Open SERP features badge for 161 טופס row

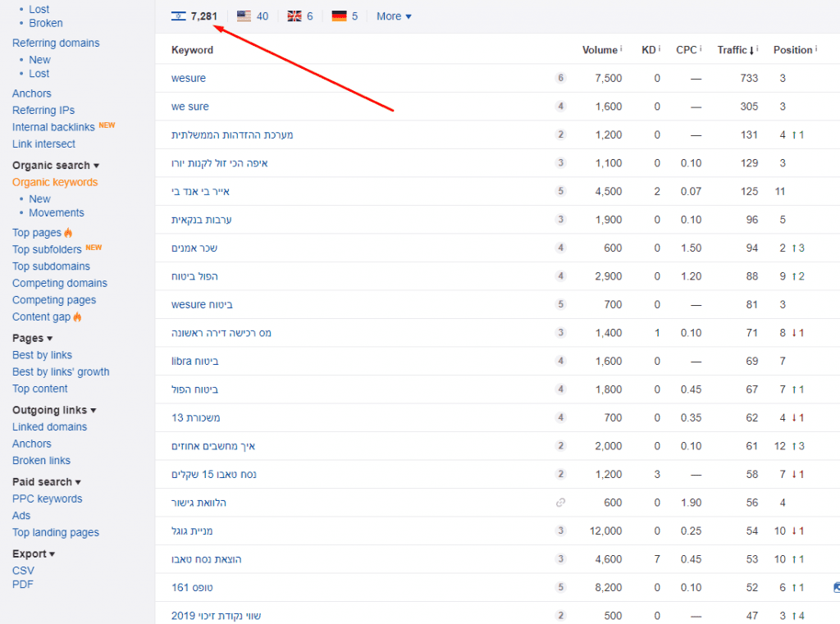pos(560,587)
